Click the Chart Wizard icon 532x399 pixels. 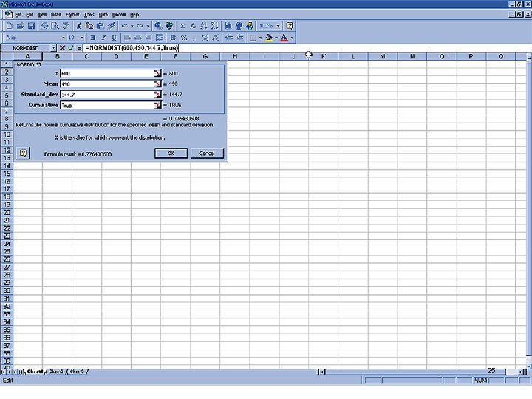click(228, 26)
